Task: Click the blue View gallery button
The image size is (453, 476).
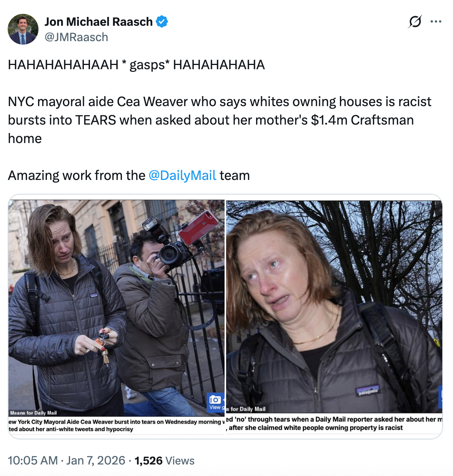Action: click(x=216, y=403)
